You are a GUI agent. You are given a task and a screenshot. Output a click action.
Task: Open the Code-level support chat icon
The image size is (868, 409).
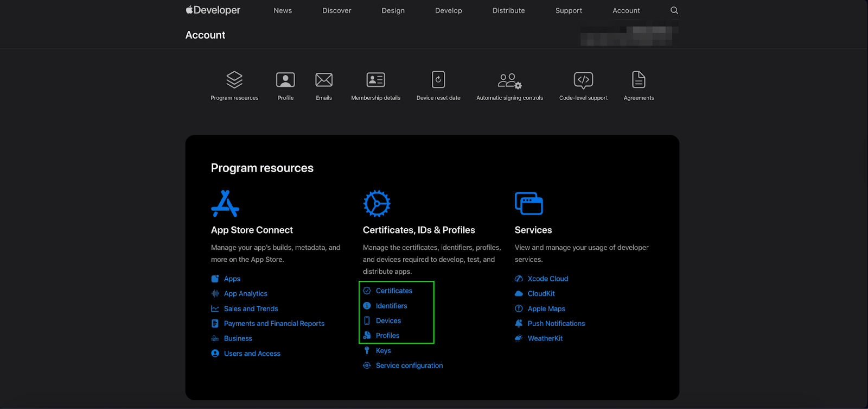click(583, 80)
